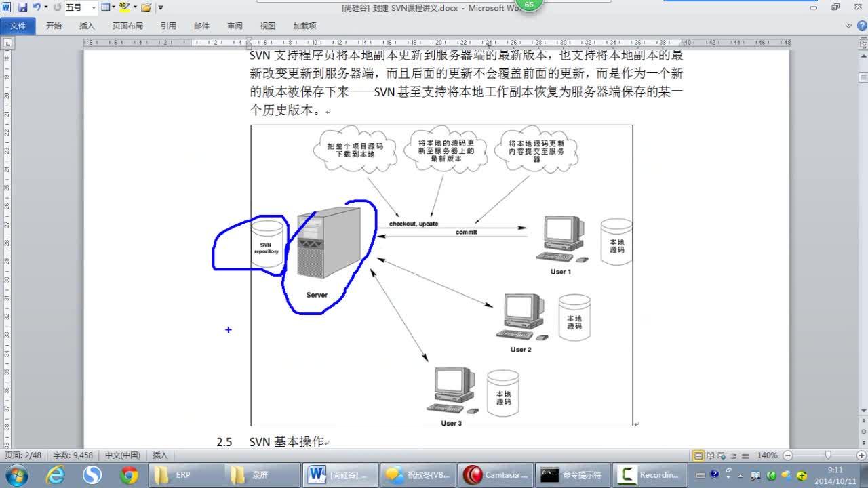Screen dimensions: 868x488
Task: Switch to 命令提示符 taskbar window
Action: 574,475
